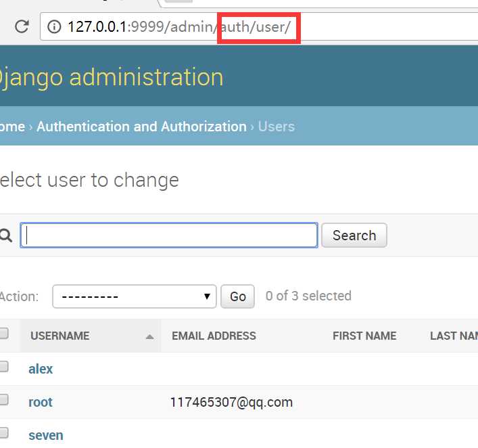
Task: Sort by First Name column
Action: (364, 336)
